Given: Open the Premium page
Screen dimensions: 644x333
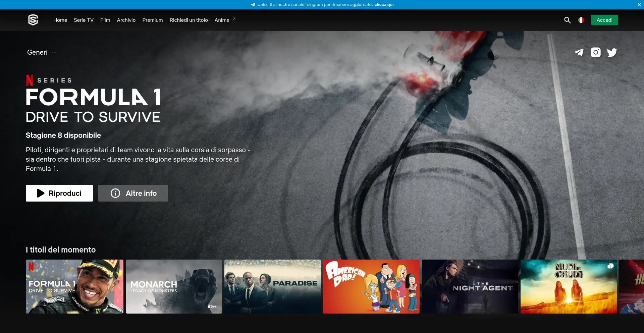Looking at the screenshot, I should point(153,20).
